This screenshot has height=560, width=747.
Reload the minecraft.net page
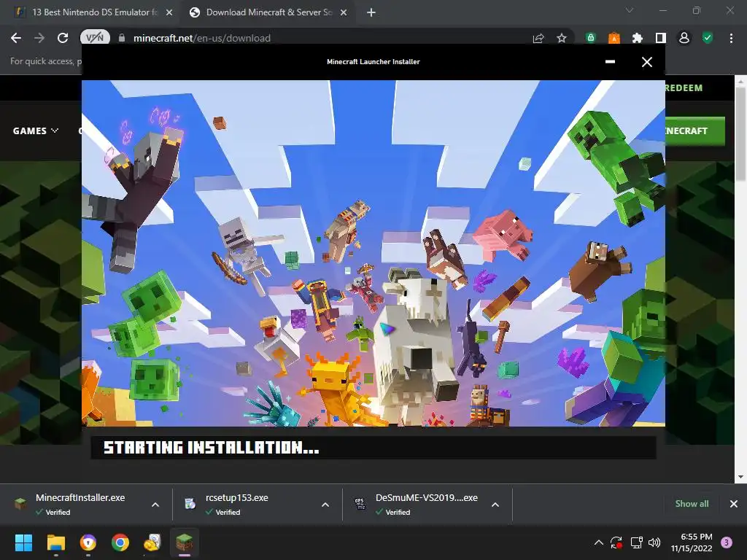coord(63,38)
